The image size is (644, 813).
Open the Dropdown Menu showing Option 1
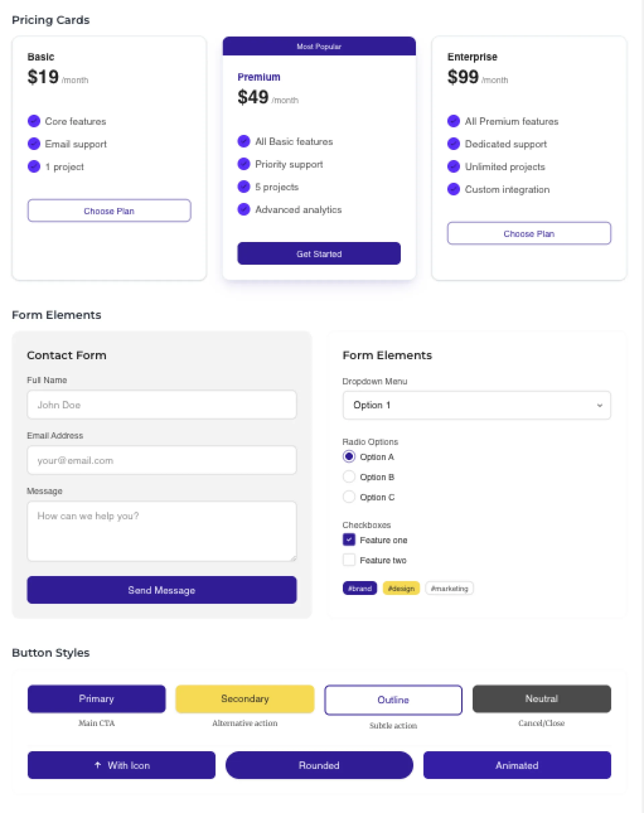coord(477,405)
